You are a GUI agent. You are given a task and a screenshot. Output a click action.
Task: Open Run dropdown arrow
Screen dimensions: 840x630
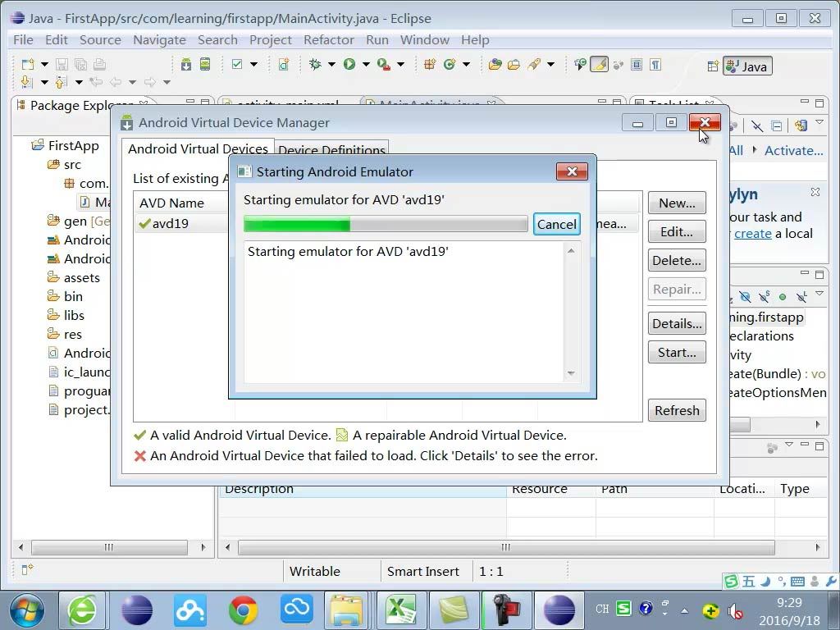[x=366, y=64]
